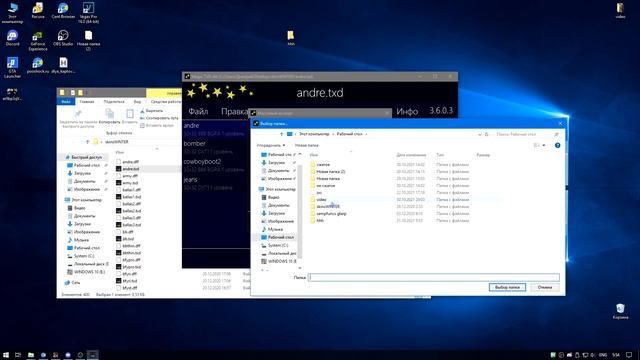This screenshot has width=640, height=360.
Task: Click Копировать icon in the Explorer ribbon
Action: coord(109,116)
